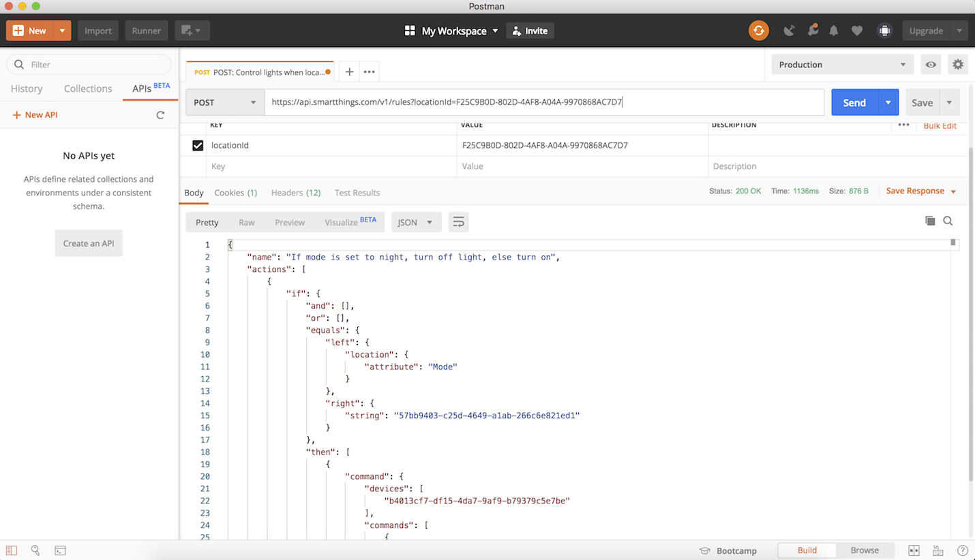Select the Visualize BETA tab
Image resolution: width=975 pixels, height=560 pixels.
tap(350, 222)
